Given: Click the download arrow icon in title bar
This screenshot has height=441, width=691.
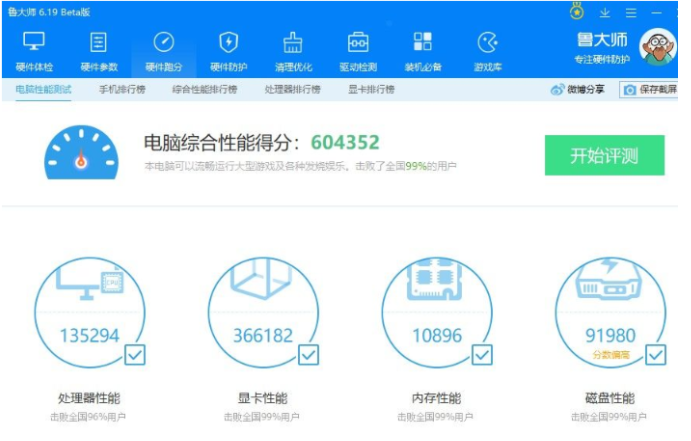Looking at the screenshot, I should coord(605,13).
